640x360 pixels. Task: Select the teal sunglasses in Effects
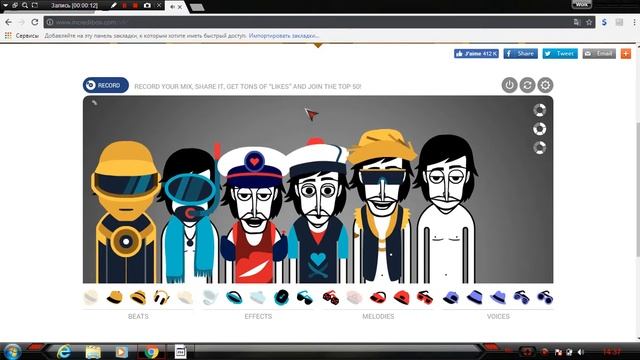tap(305, 298)
